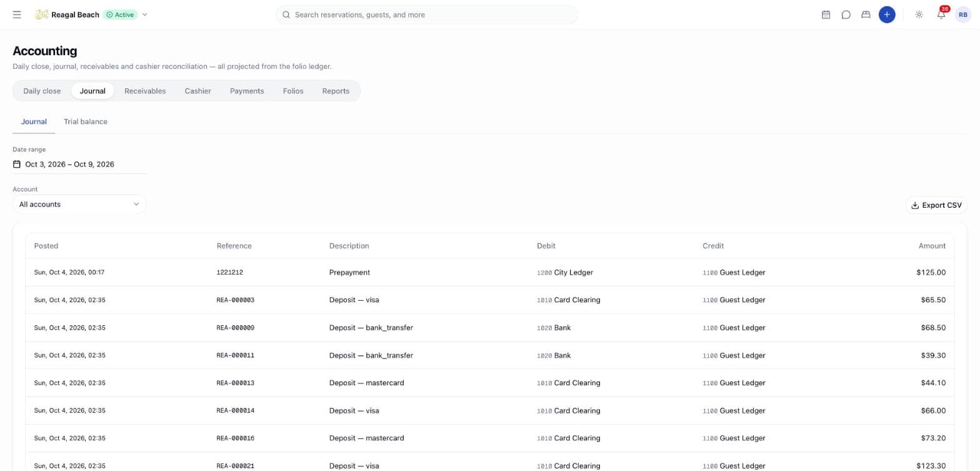Click reference REA-000016
This screenshot has width=980, height=471.
(236, 438)
